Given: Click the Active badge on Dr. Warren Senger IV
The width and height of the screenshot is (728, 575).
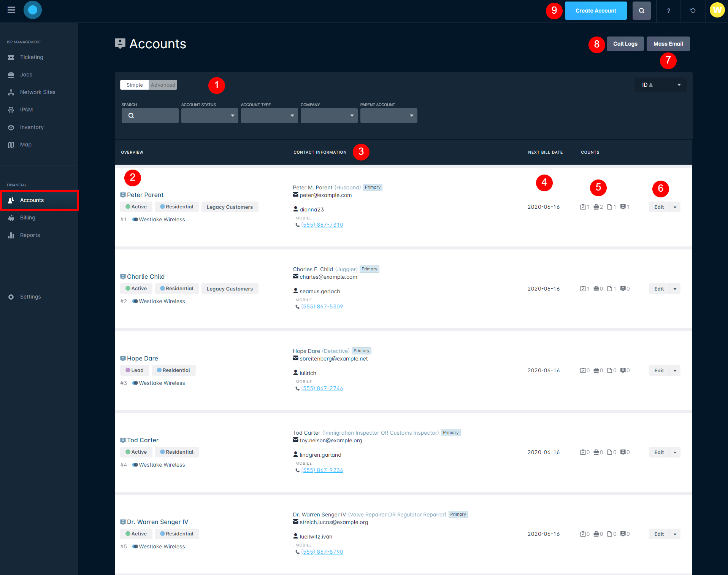Looking at the screenshot, I should coord(136,534).
